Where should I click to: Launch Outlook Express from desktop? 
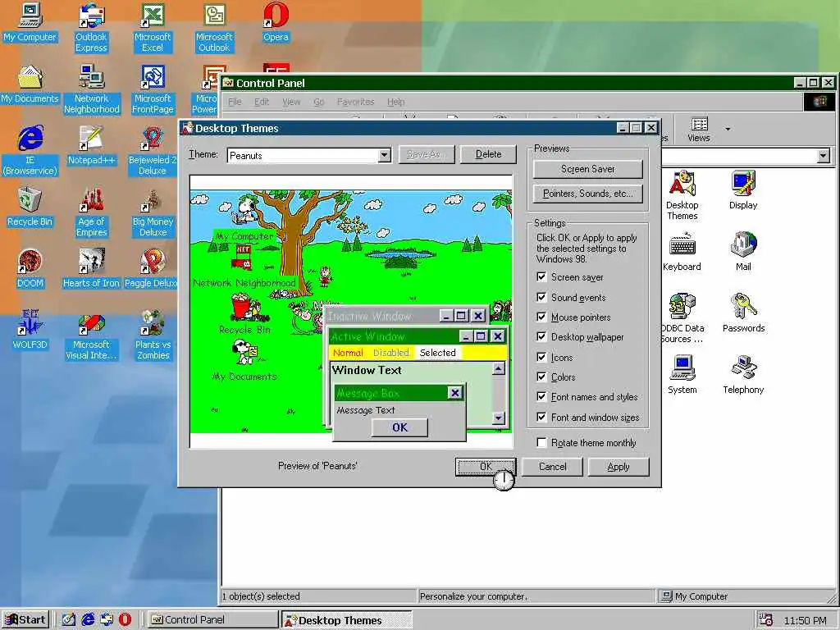(x=91, y=27)
